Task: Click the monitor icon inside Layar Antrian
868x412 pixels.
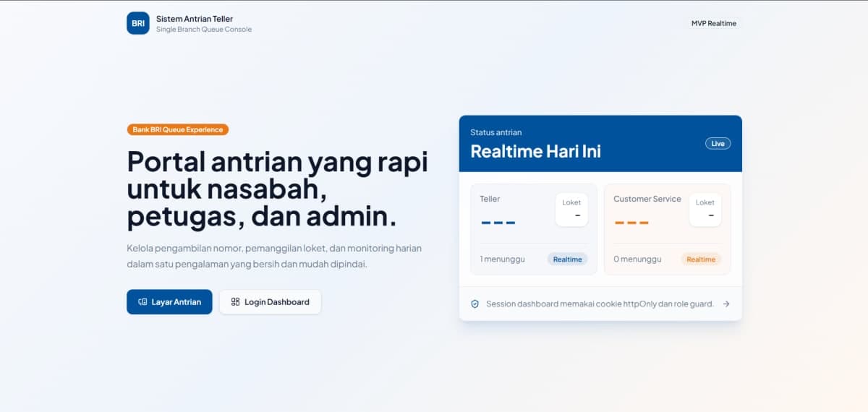Action: pyautogui.click(x=142, y=302)
